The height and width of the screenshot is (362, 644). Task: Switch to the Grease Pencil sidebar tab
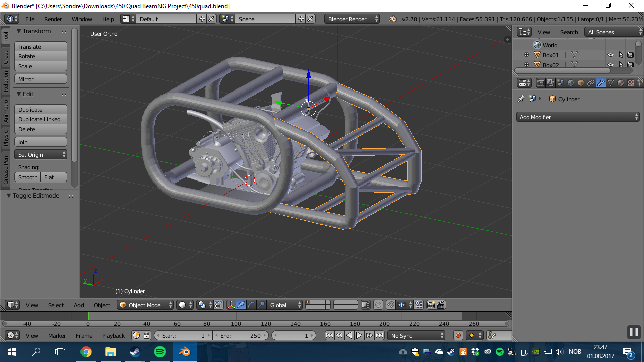(6, 169)
